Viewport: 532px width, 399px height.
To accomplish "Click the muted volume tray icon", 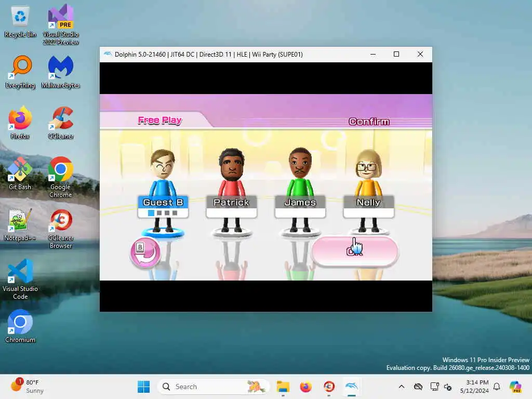I will pos(447,387).
